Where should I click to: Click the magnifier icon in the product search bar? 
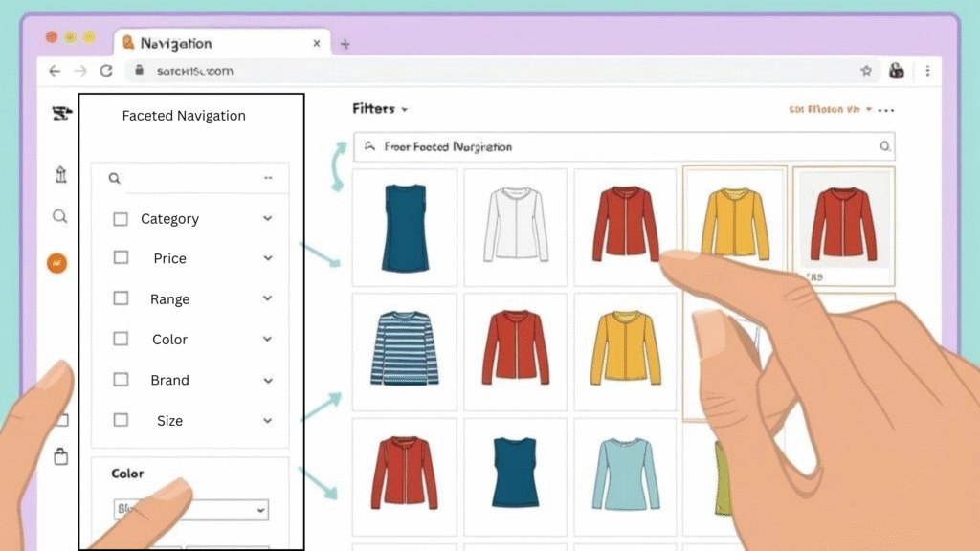point(883,145)
